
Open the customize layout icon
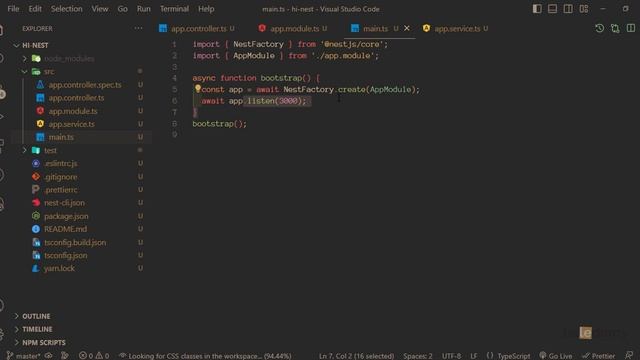pos(584,9)
